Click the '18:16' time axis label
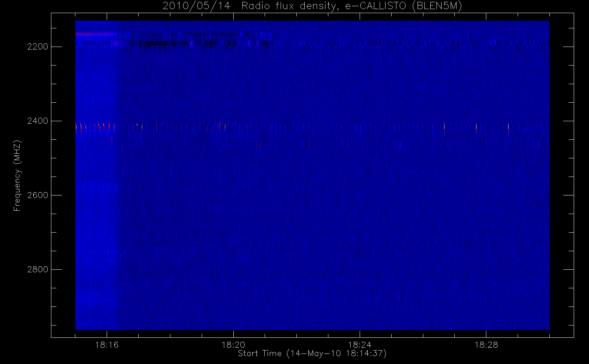589x364 pixels. tap(107, 345)
